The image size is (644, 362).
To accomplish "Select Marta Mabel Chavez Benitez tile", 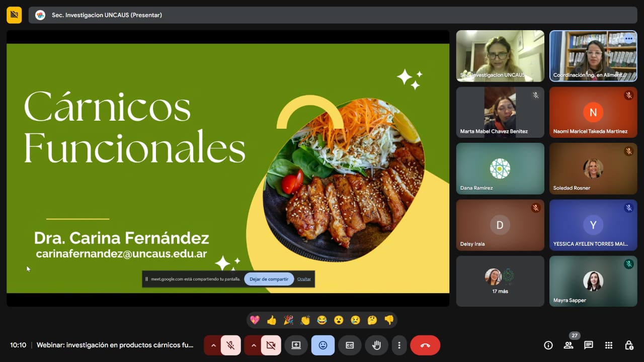I will [500, 112].
